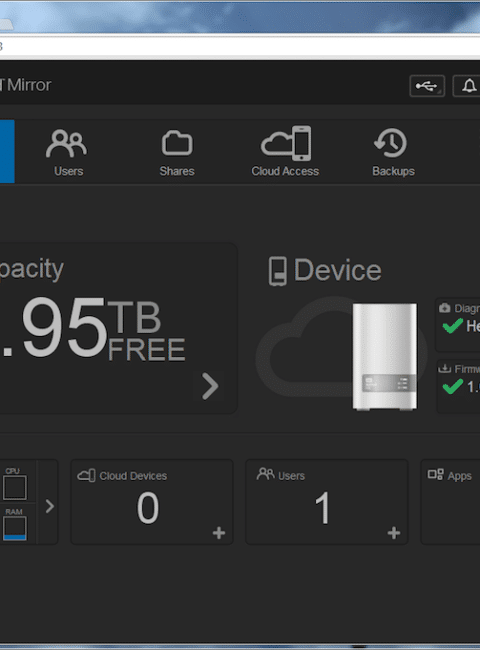
Task: Expand the Capacity panel arrow
Action: (x=210, y=386)
